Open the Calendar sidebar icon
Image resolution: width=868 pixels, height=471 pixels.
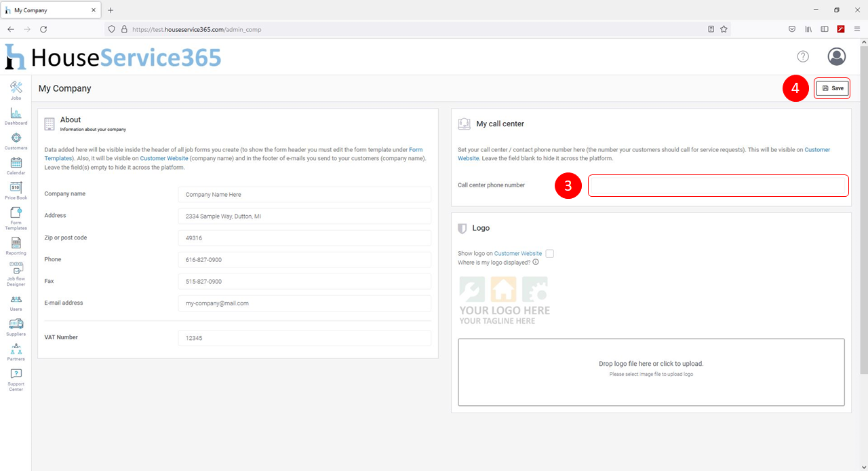pos(16,166)
